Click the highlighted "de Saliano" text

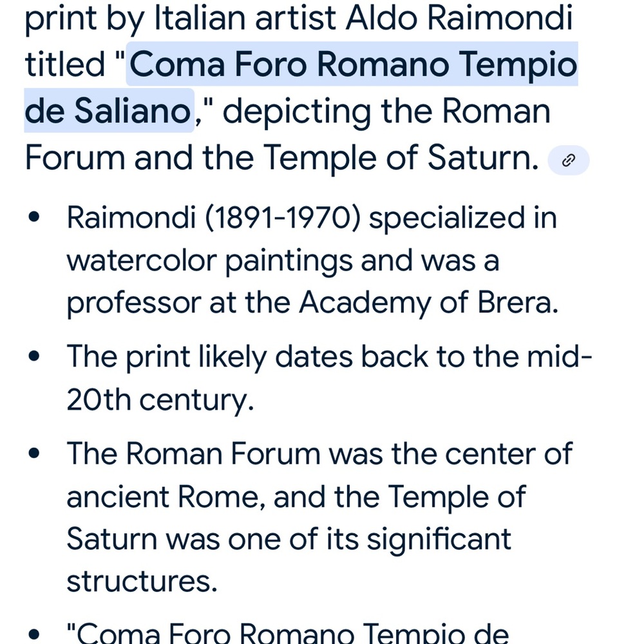tap(108, 111)
